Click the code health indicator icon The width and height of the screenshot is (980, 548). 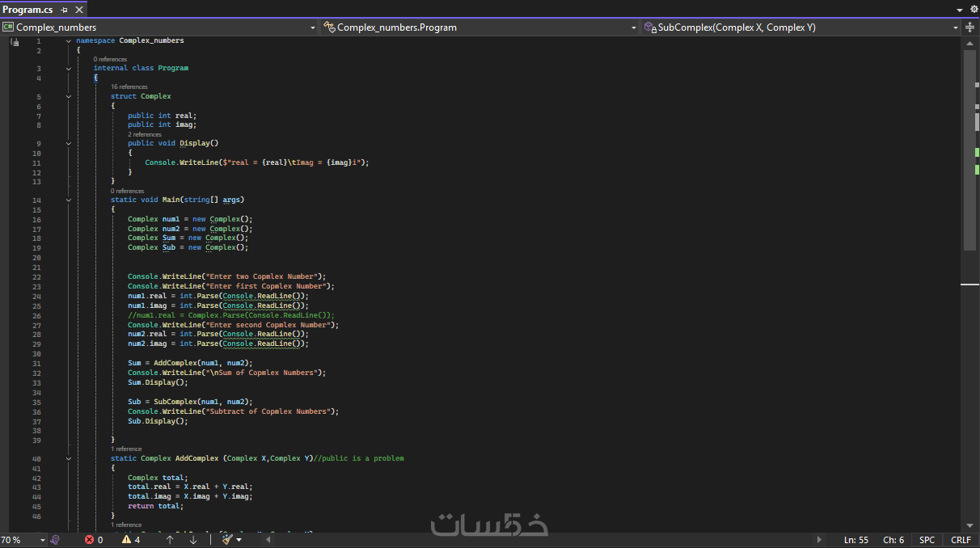pos(55,540)
